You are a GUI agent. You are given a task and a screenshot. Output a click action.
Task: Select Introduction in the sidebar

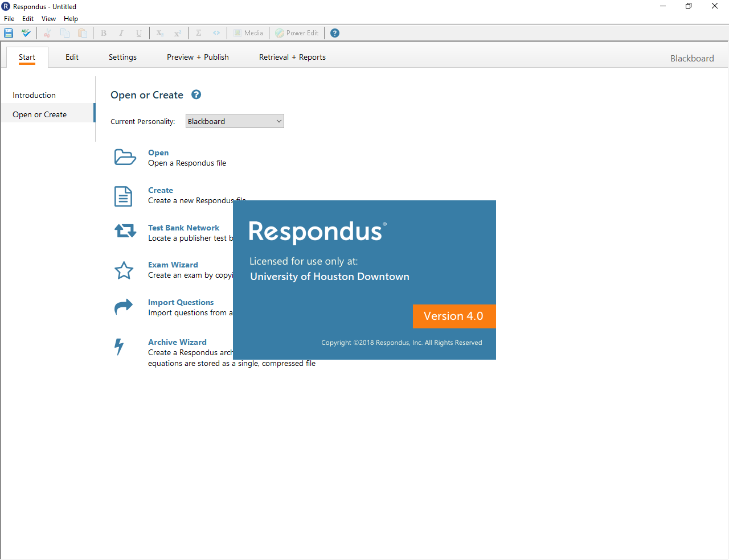[34, 95]
